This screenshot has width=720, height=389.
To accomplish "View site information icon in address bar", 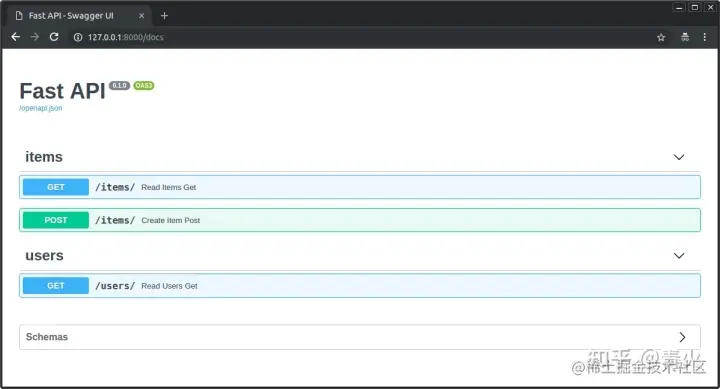I will click(78, 37).
